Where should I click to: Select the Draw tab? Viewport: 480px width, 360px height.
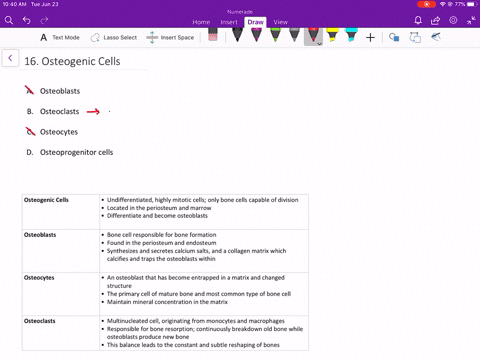click(x=255, y=22)
